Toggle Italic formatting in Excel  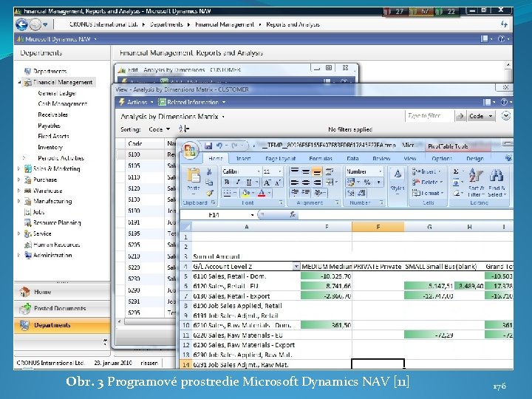click(238, 183)
